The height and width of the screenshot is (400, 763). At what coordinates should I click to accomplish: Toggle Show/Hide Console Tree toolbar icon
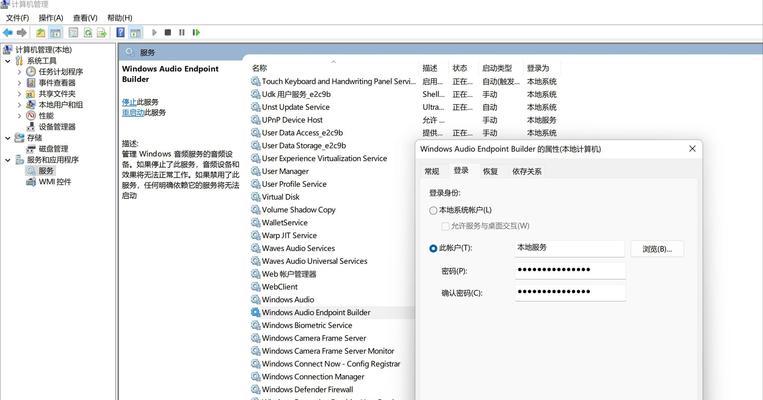56,33
